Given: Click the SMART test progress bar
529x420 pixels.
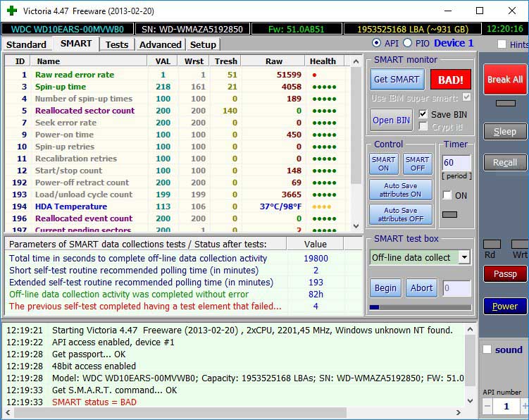Looking at the screenshot, I should pyautogui.click(x=420, y=307).
